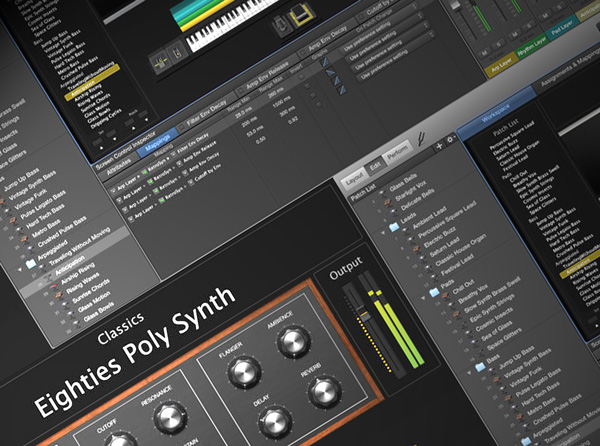The height and width of the screenshot is (446, 600).
Task: Open the Workspace tab
Action: click(x=496, y=113)
